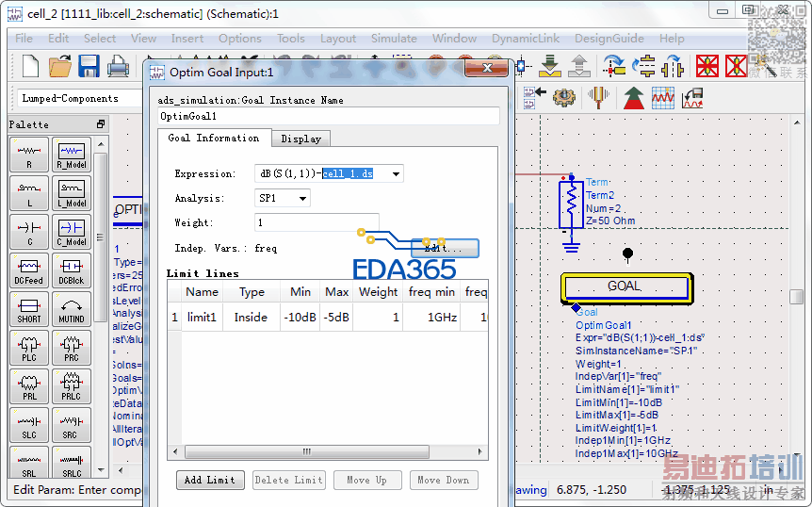Close the Optim Goal Input dialog
The image size is (812, 507).
pos(486,68)
